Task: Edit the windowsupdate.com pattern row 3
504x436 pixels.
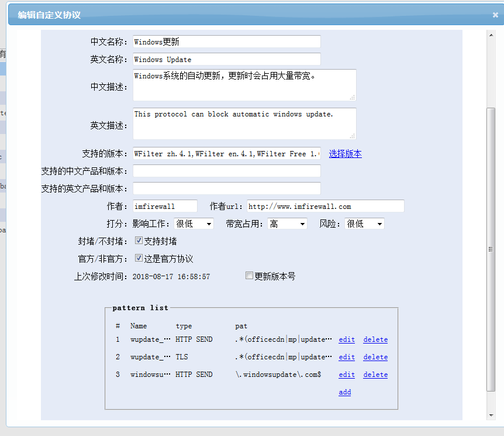Action: click(346, 375)
